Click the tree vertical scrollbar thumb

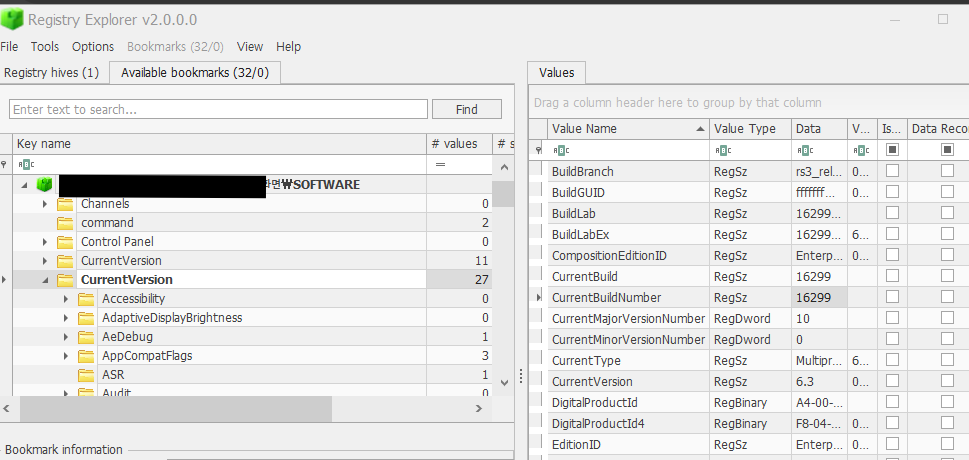(x=503, y=194)
